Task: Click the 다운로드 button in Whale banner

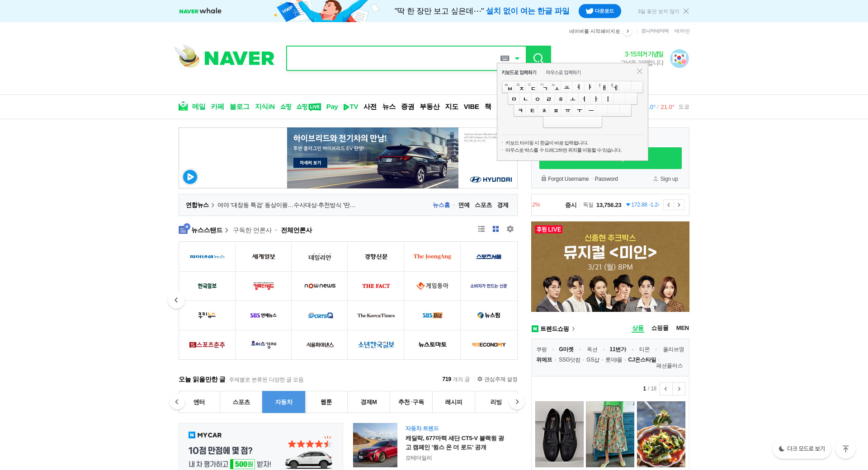Action: [x=600, y=11]
